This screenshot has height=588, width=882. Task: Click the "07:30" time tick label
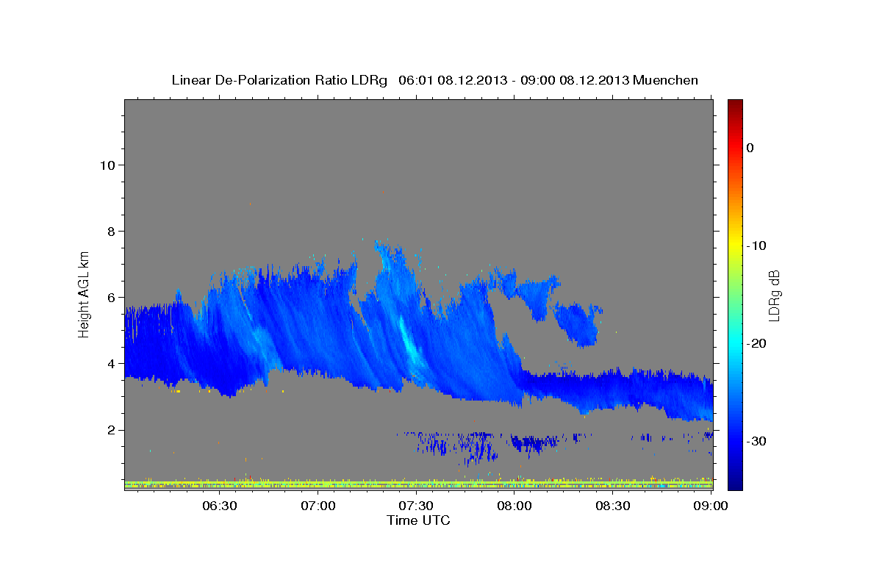tap(416, 506)
